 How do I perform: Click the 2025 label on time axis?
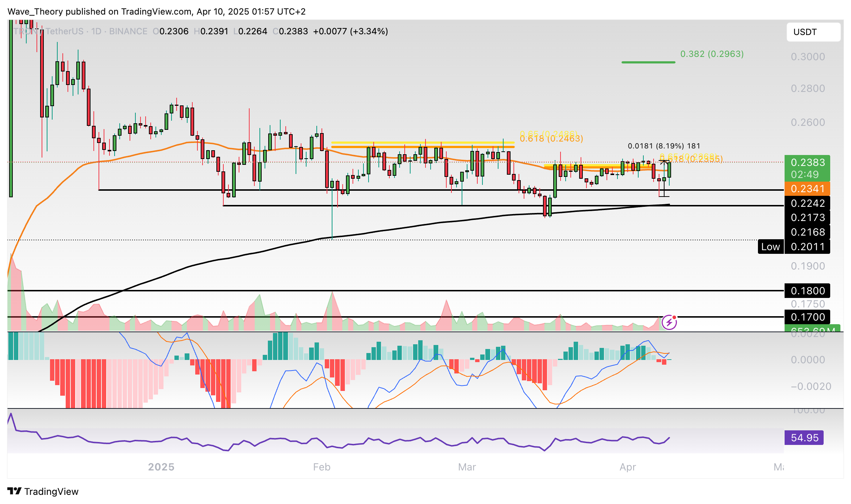161,467
